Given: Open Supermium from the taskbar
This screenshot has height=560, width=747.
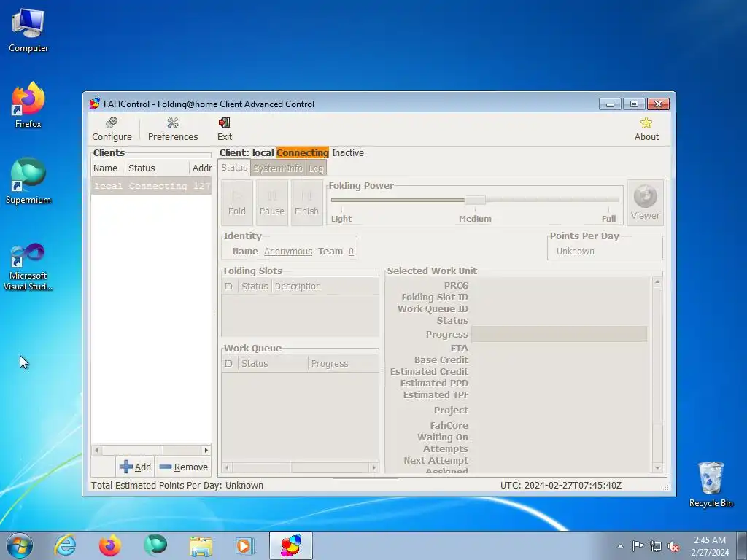Looking at the screenshot, I should tap(155, 545).
